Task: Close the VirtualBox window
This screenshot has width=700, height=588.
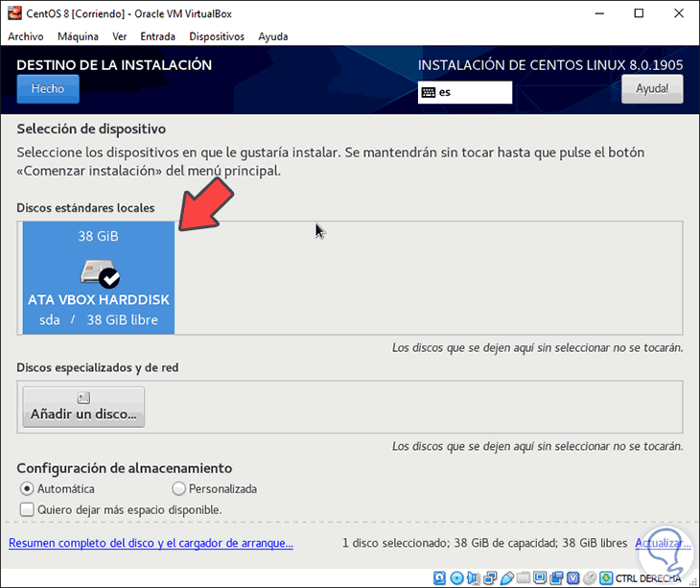Action: pyautogui.click(x=679, y=13)
